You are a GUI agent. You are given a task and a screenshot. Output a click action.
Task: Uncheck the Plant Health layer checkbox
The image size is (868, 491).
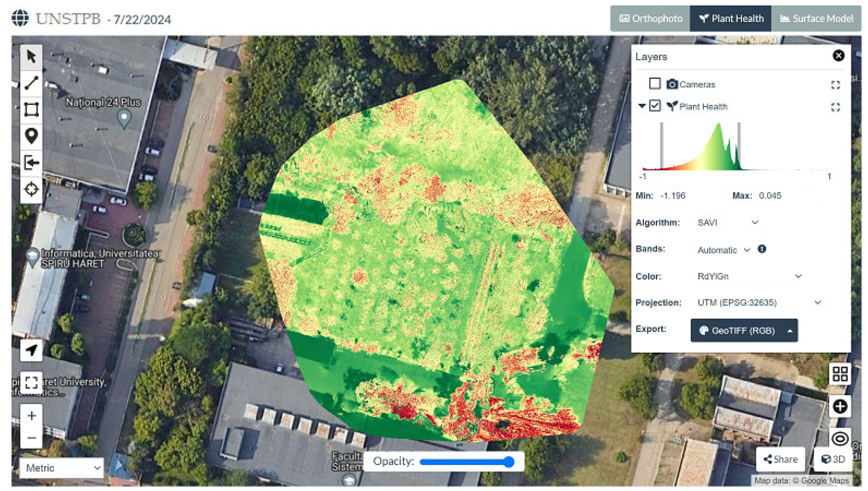(654, 106)
